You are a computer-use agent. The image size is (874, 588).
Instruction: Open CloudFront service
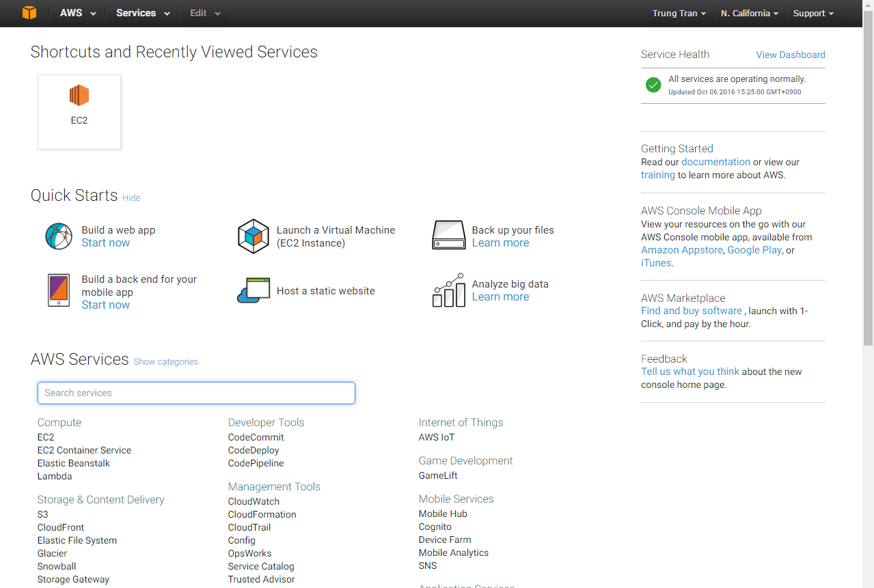61,527
